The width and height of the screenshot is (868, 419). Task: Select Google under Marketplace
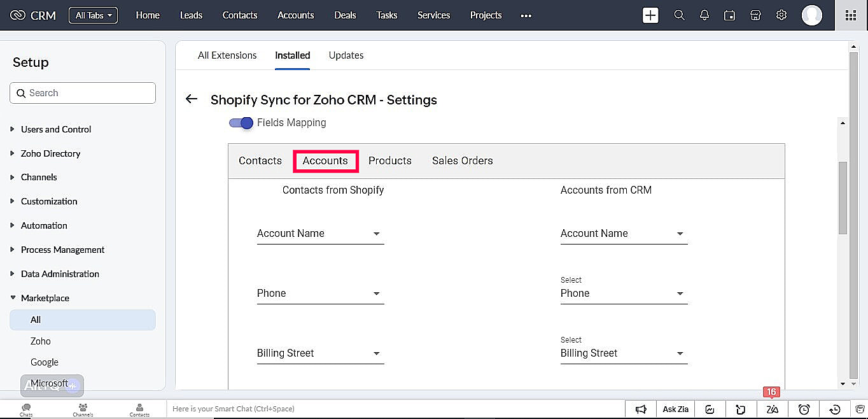pos(45,362)
